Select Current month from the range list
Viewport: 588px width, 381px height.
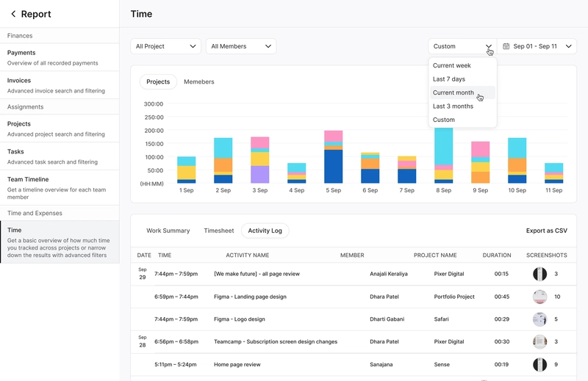point(453,92)
